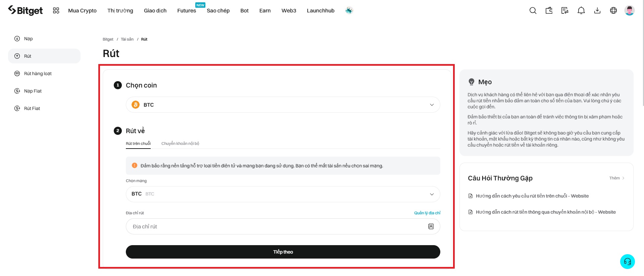Open the Launchhub menu

(320, 10)
